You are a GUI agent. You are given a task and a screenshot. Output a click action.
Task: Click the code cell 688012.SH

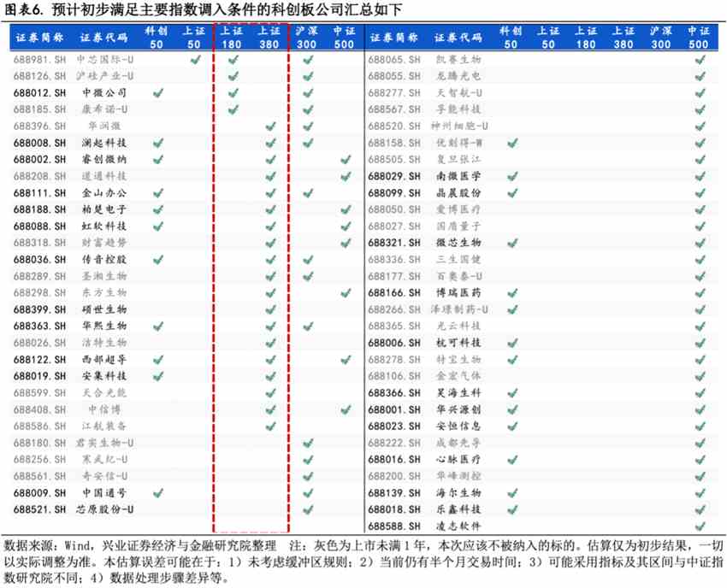[x=40, y=92]
